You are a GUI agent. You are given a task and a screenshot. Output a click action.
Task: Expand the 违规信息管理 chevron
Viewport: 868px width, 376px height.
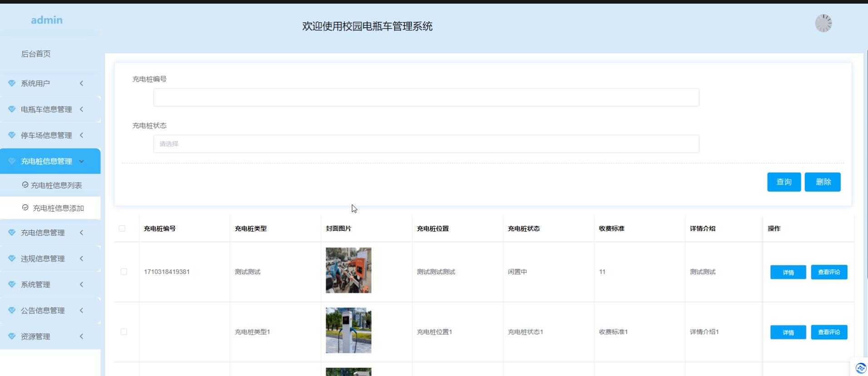(82, 258)
